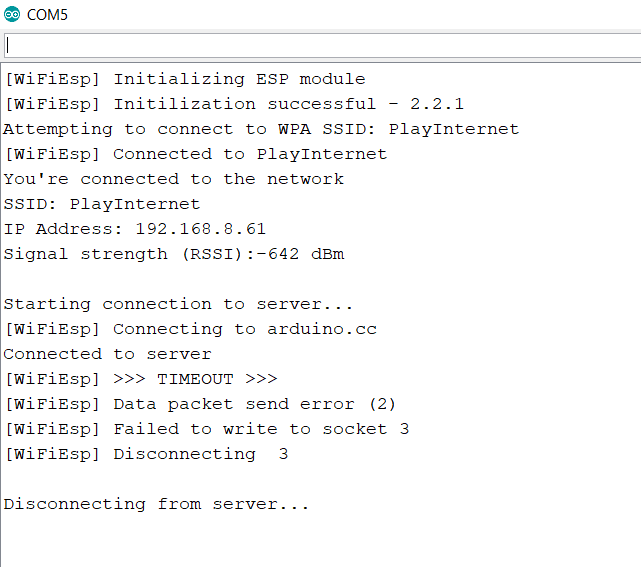Click 'Starting connection to server...' line

[178, 305]
